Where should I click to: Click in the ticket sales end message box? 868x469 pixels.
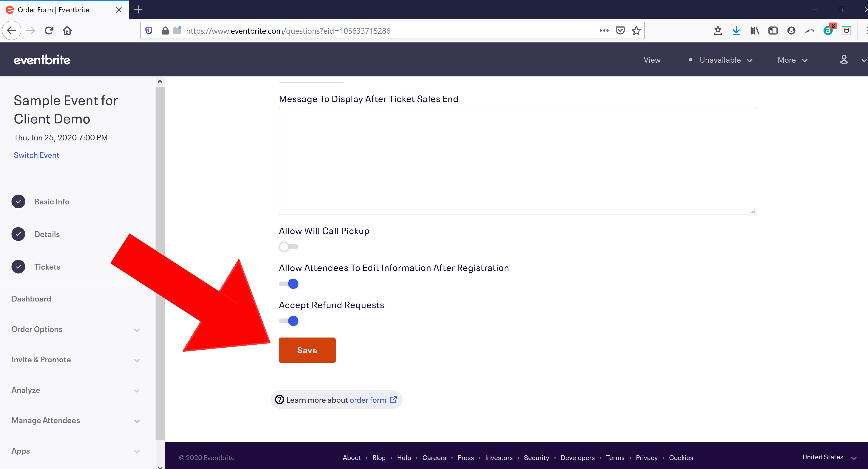[x=518, y=161]
